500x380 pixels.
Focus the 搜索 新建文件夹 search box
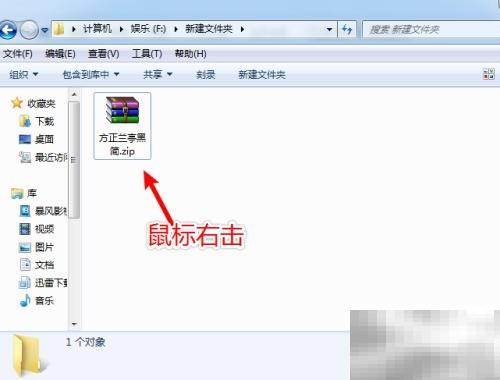click(x=431, y=30)
